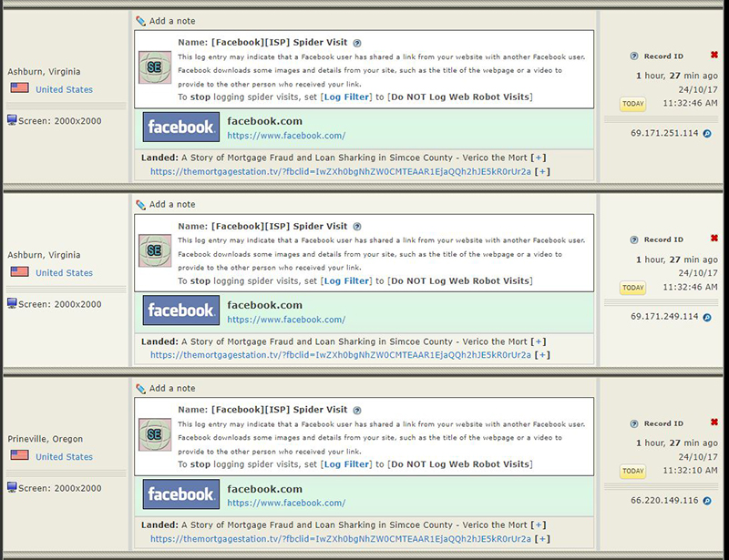This screenshot has height=560, width=729.
Task: Click the pencil icon in the 69.171.251.114 record
Action: tap(140, 21)
